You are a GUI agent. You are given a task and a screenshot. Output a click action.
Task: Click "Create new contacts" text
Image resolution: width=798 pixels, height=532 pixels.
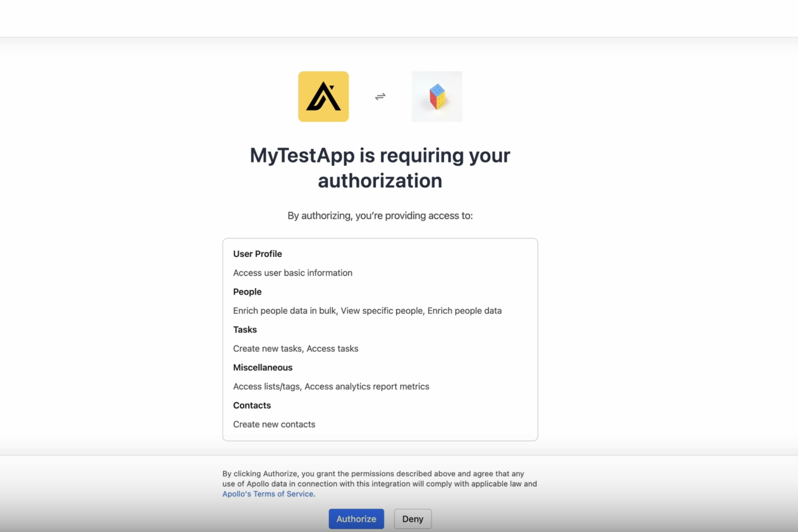[x=274, y=424]
